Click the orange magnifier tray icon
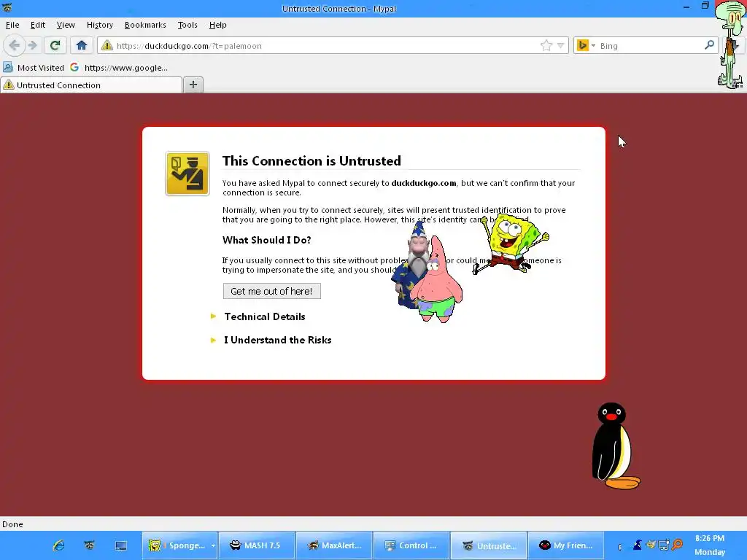 677,544
